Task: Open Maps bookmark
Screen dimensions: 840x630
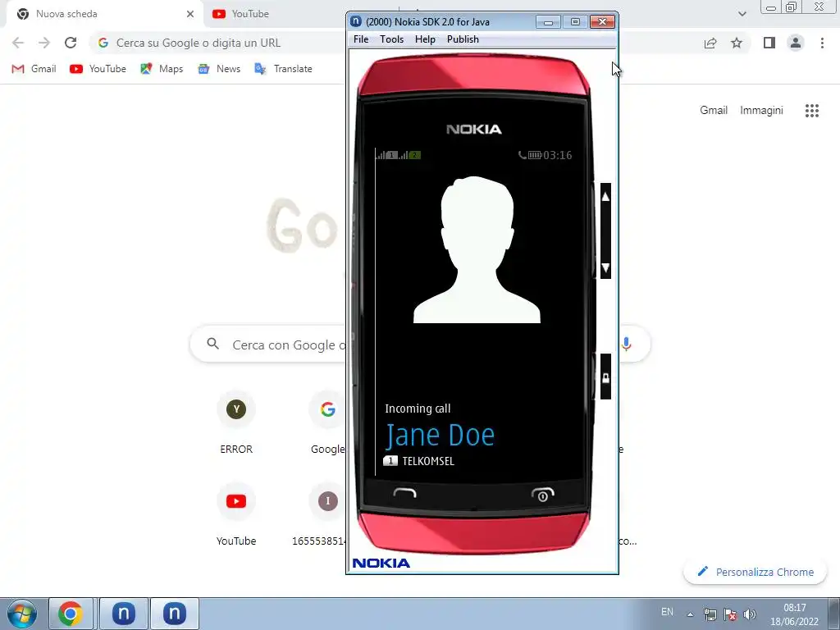Action: coord(162,69)
